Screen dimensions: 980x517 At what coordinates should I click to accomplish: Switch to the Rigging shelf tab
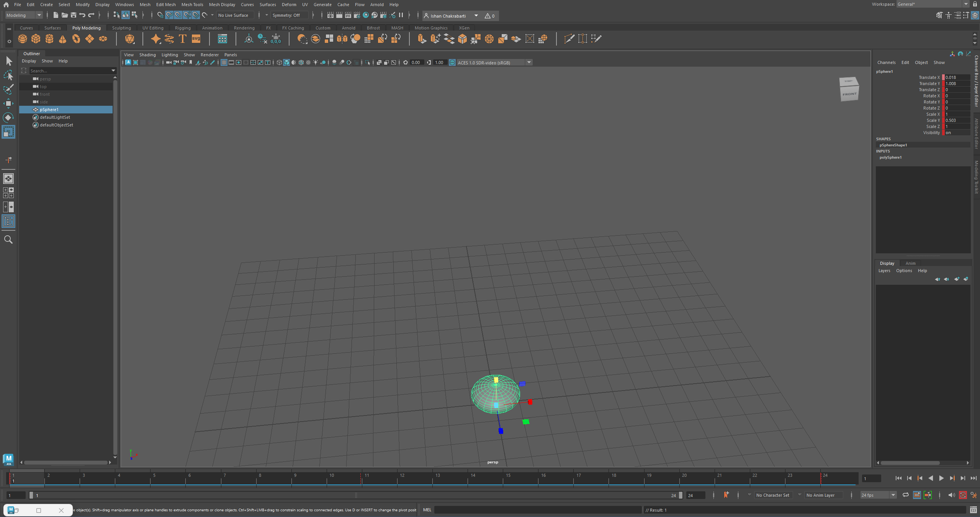tap(183, 28)
